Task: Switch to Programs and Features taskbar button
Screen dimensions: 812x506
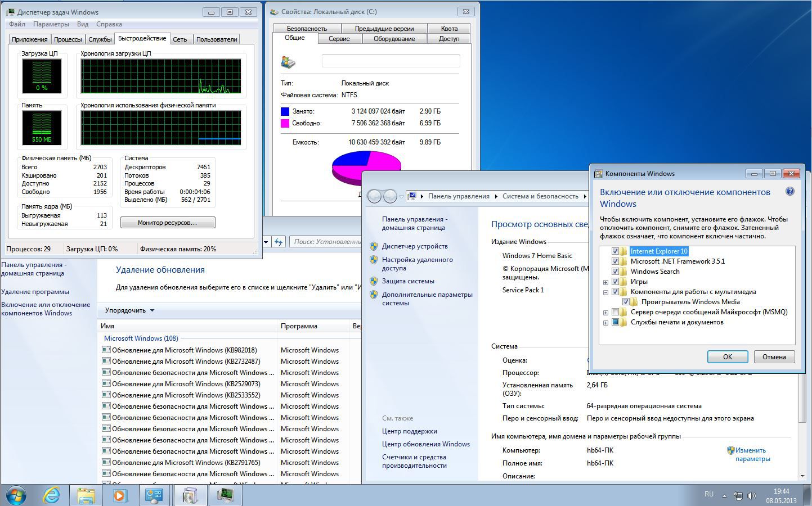Action: tap(190, 495)
